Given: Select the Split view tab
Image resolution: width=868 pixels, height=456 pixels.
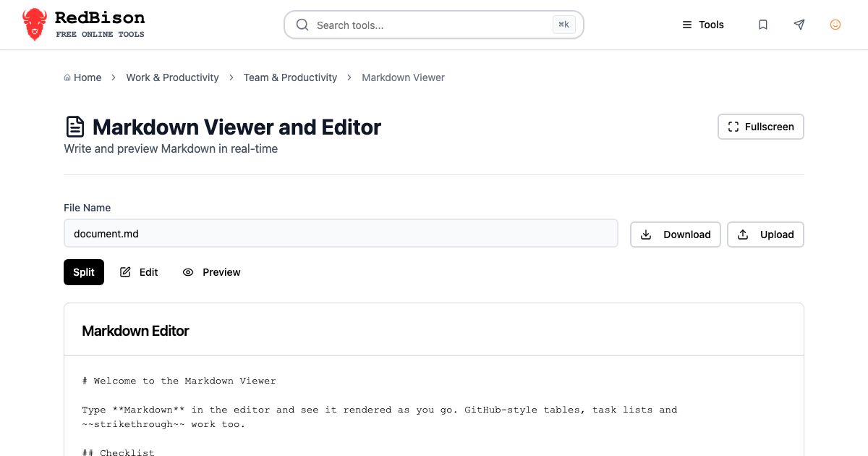Looking at the screenshot, I should pyautogui.click(x=84, y=272).
